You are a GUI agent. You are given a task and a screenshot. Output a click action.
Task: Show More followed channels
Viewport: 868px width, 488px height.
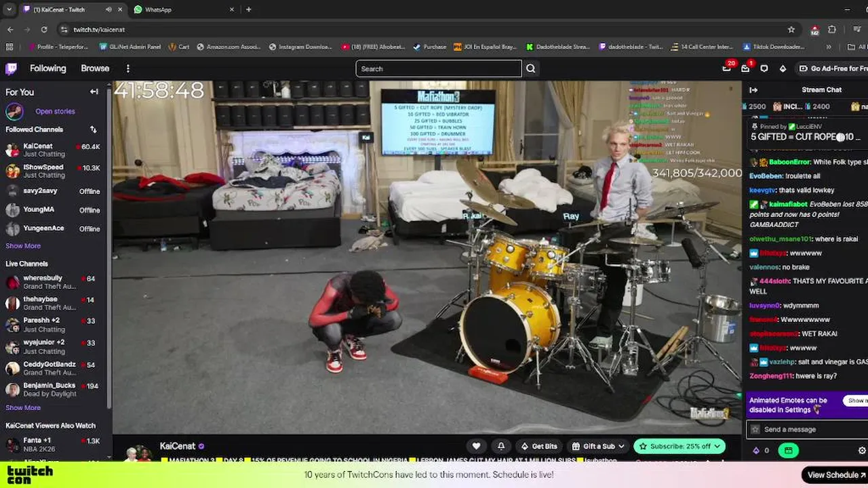[23, 246]
